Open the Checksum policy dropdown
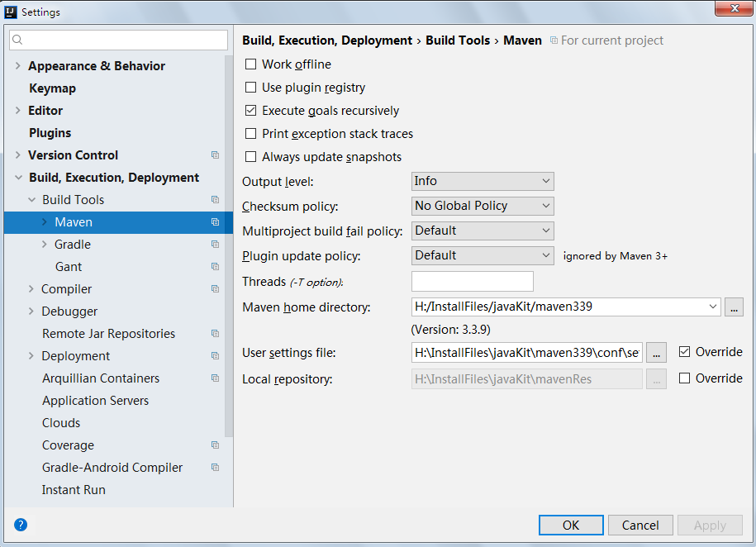The width and height of the screenshot is (756, 547). pyautogui.click(x=483, y=206)
